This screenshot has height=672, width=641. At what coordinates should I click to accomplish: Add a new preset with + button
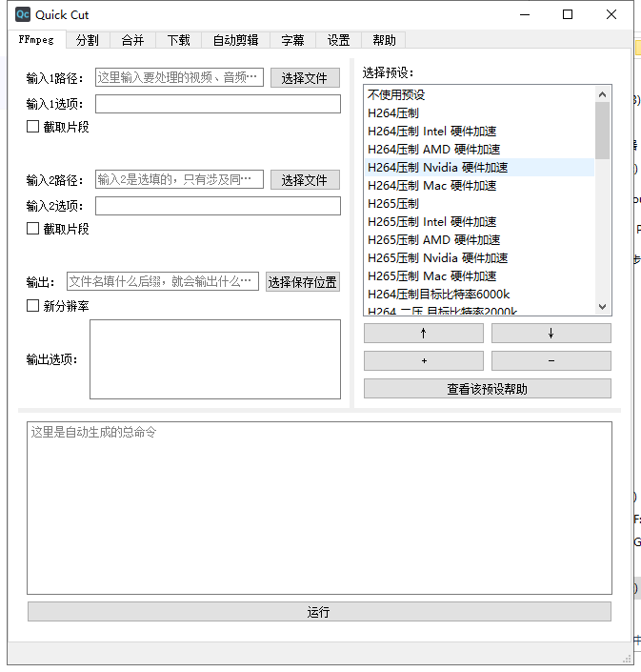(x=424, y=361)
